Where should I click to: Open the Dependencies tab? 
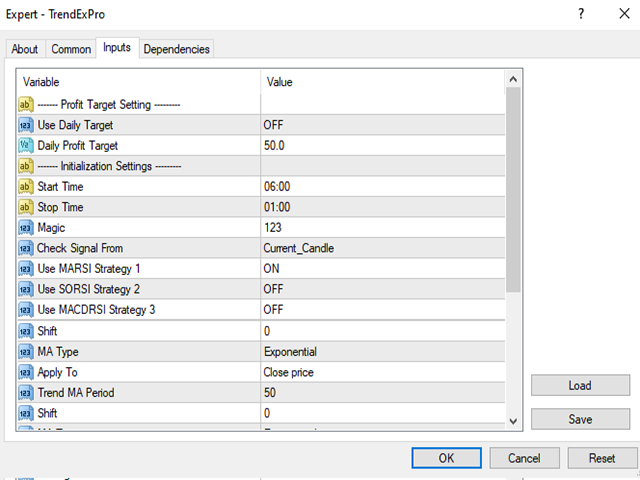[x=176, y=49]
